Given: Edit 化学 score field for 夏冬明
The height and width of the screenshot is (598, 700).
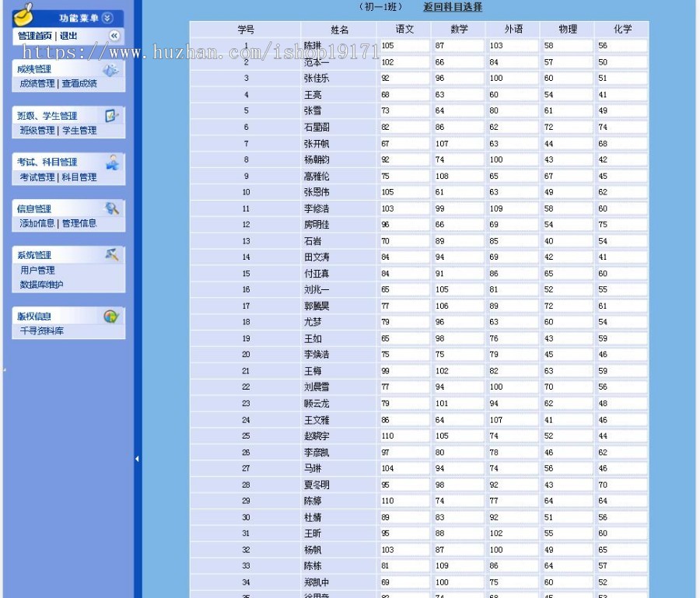Looking at the screenshot, I should point(622,485).
